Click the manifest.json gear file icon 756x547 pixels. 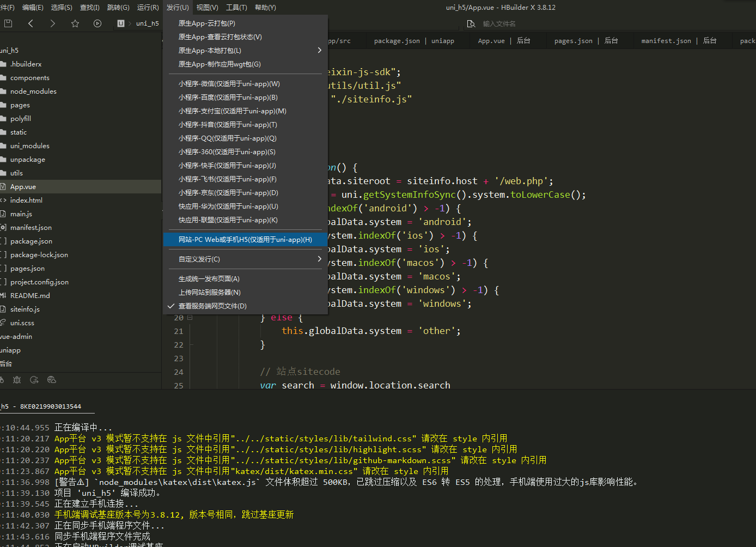pos(3,228)
